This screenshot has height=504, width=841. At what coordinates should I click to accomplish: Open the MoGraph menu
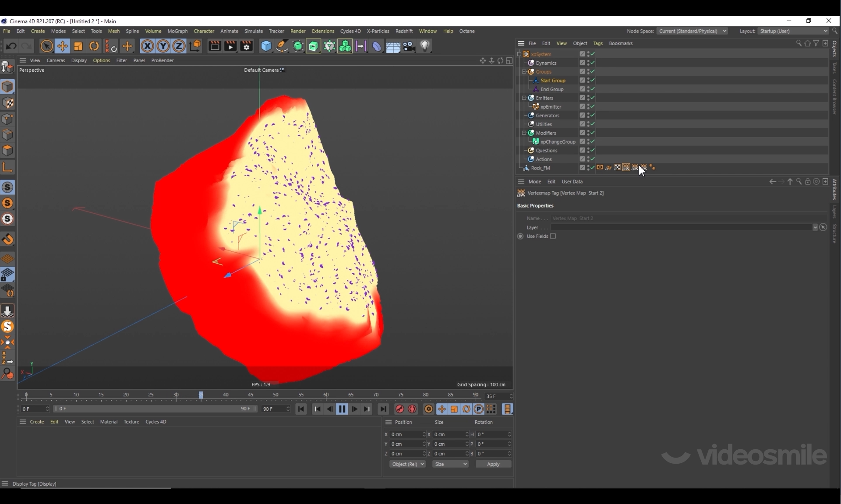point(177,31)
